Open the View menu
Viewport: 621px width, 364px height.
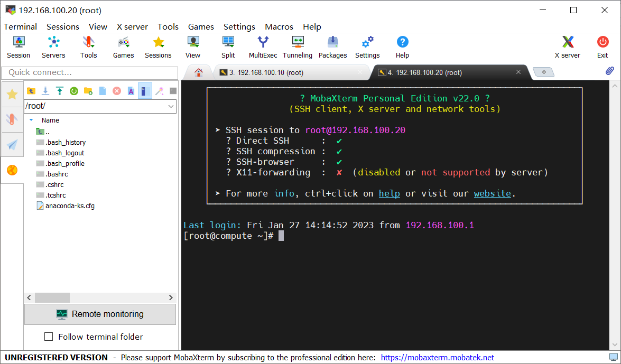(98, 26)
